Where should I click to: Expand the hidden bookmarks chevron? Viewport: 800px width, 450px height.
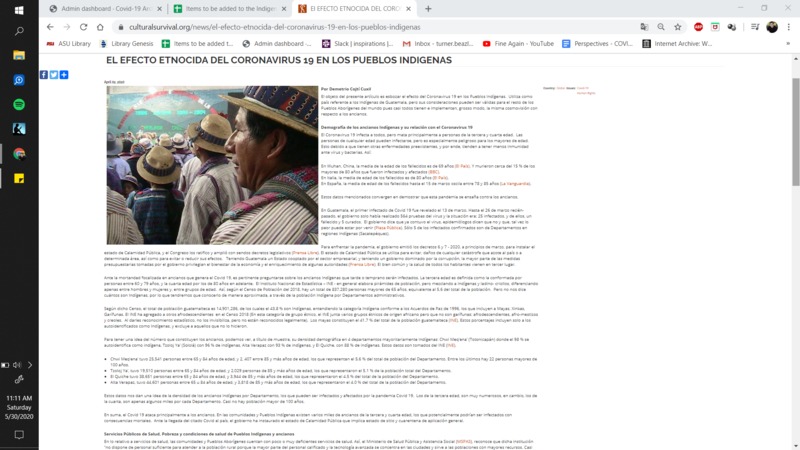[788, 44]
